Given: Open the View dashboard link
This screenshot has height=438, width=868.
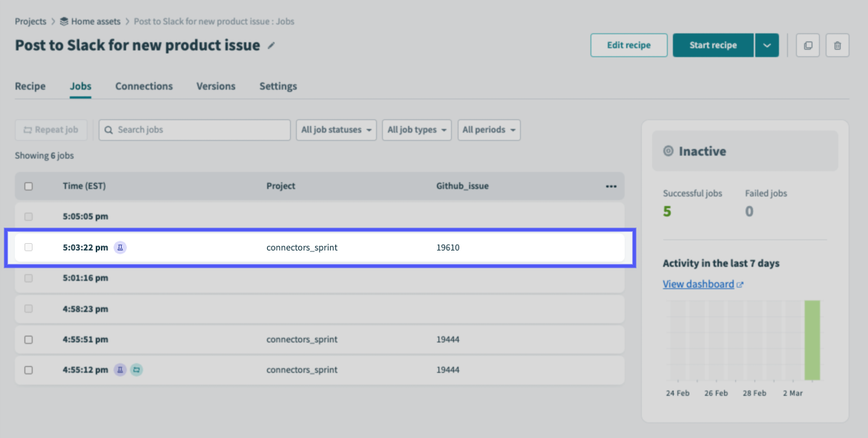Looking at the screenshot, I should 697,284.
